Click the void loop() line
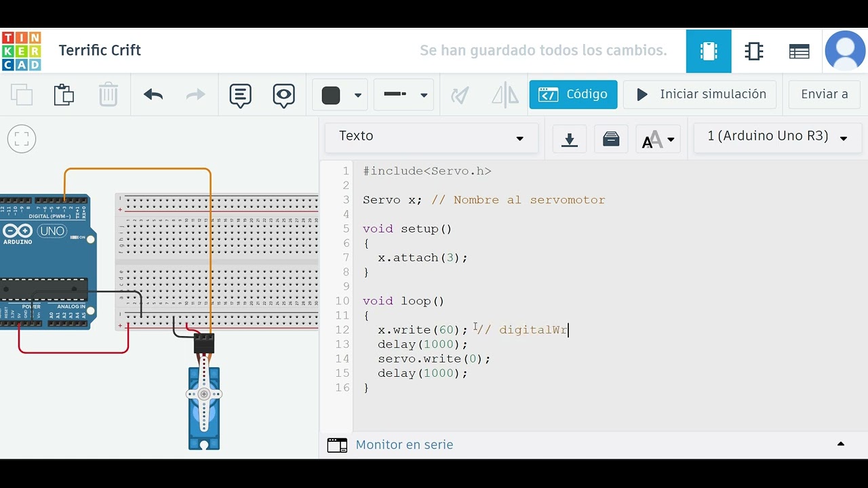Viewport: 868px width, 488px height. [403, 301]
